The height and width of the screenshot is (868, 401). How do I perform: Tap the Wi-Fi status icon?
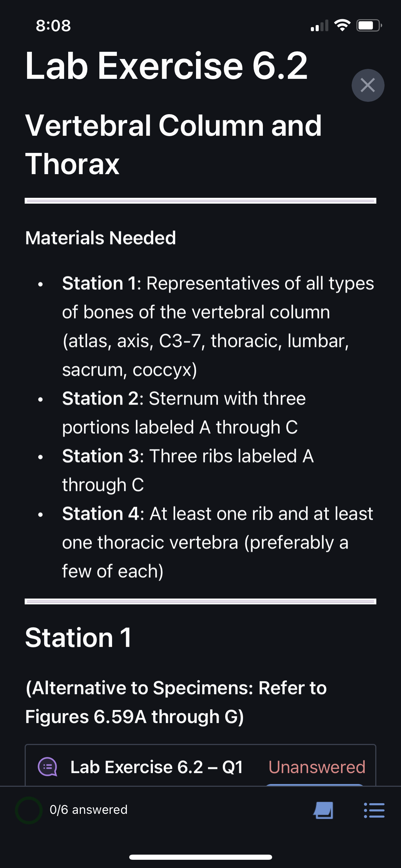coord(342,25)
